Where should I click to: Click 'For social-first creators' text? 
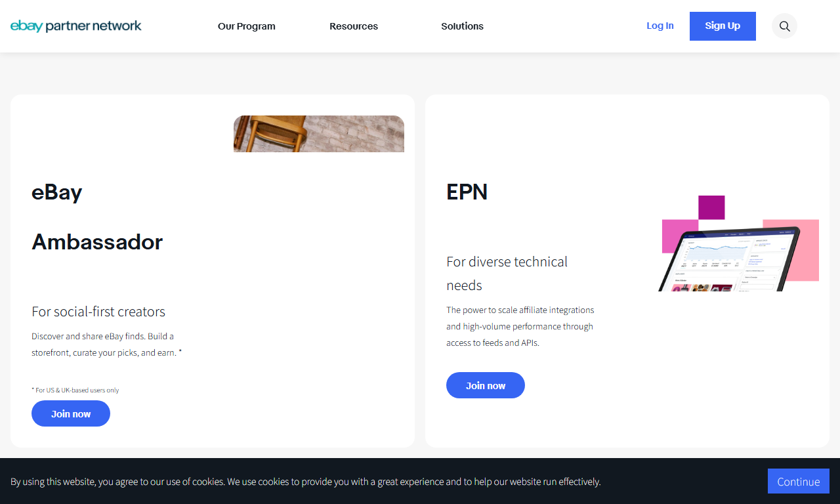pos(98,312)
